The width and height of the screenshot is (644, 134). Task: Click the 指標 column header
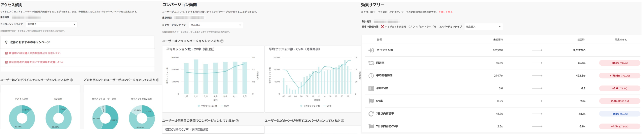click(x=379, y=40)
